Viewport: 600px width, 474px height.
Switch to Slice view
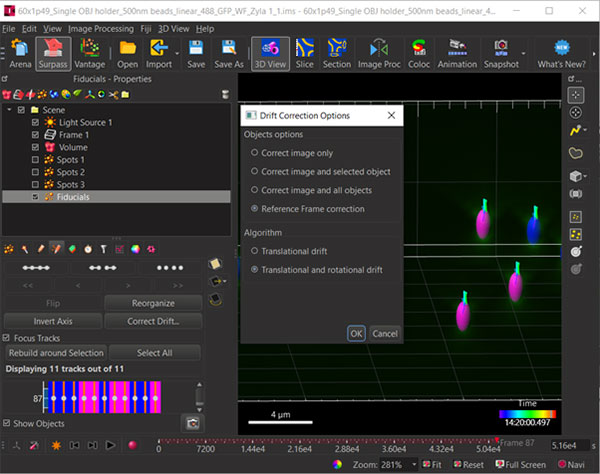point(305,54)
